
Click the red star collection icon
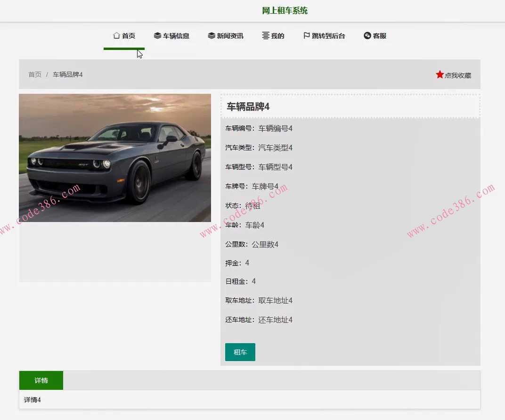click(x=439, y=74)
